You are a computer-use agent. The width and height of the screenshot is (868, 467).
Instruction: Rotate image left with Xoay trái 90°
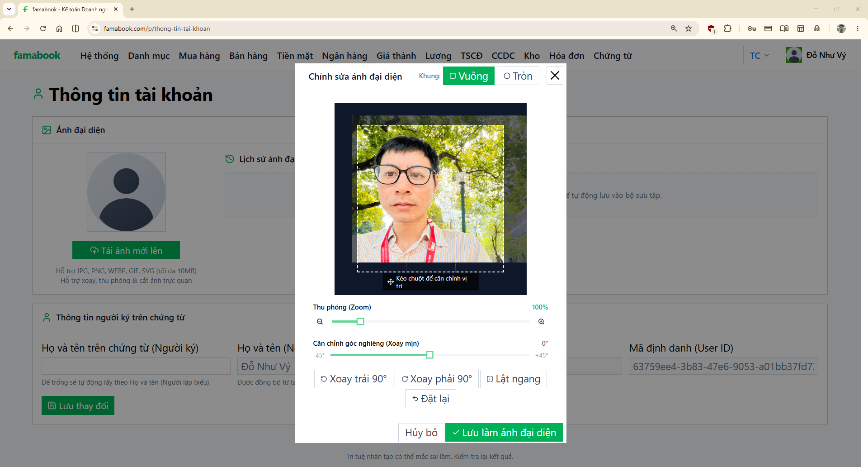(x=354, y=379)
